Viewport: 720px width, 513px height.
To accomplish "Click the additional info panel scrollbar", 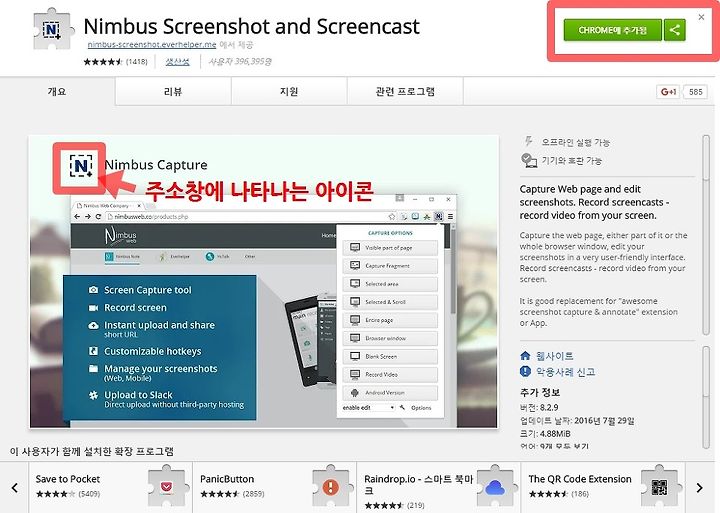I will [x=706, y=397].
